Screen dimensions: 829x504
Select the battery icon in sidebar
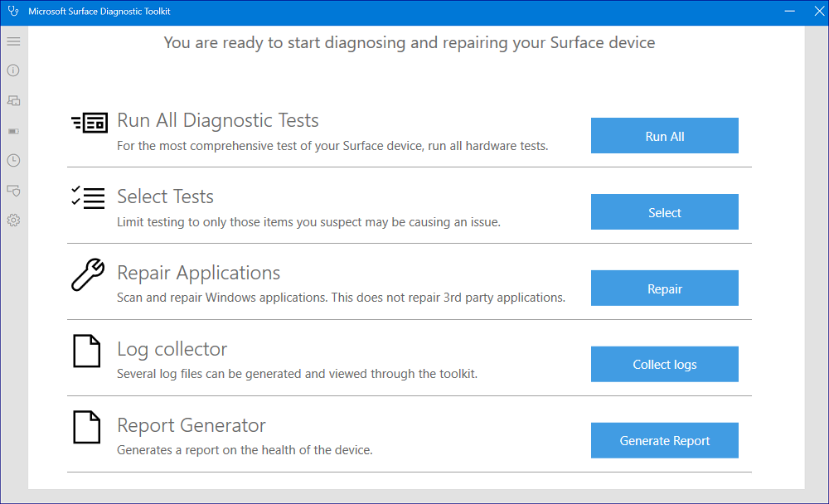click(x=13, y=131)
